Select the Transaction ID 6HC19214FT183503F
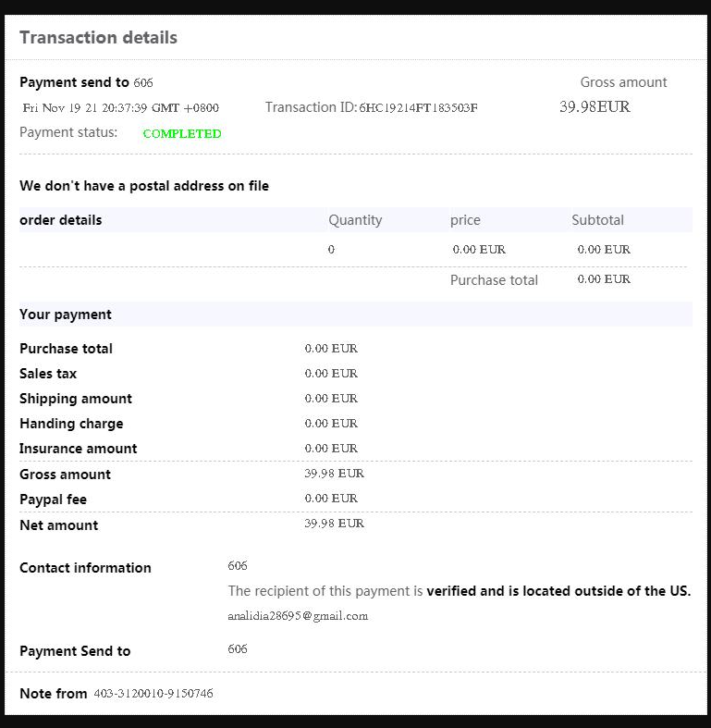711x728 pixels. 418,108
